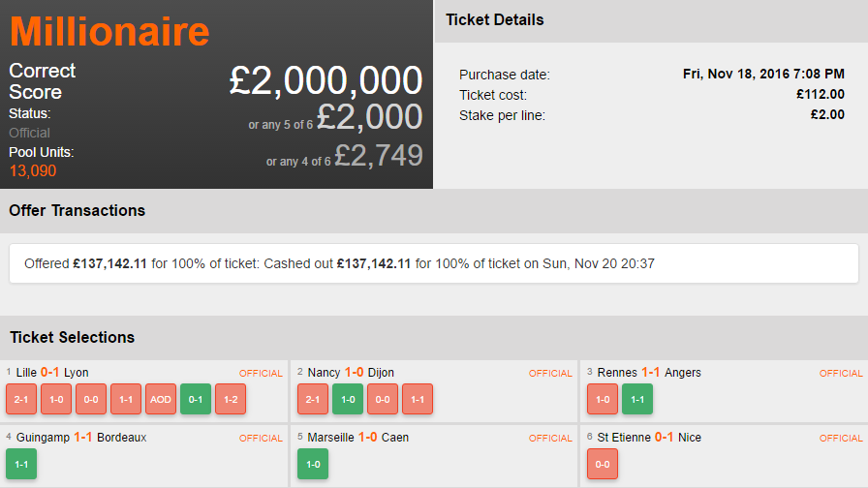
Task: Click the 1-0 chip for Marseille vs Caen
Action: tap(312, 464)
